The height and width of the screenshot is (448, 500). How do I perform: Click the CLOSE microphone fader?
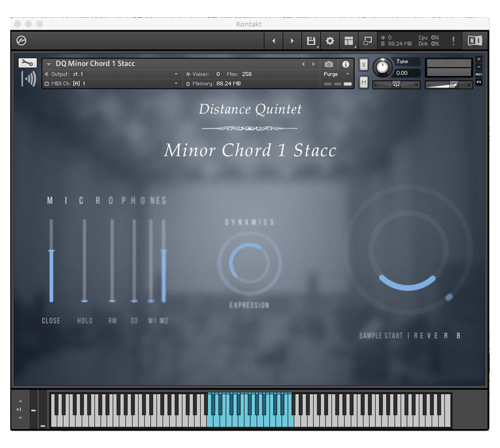click(51, 261)
